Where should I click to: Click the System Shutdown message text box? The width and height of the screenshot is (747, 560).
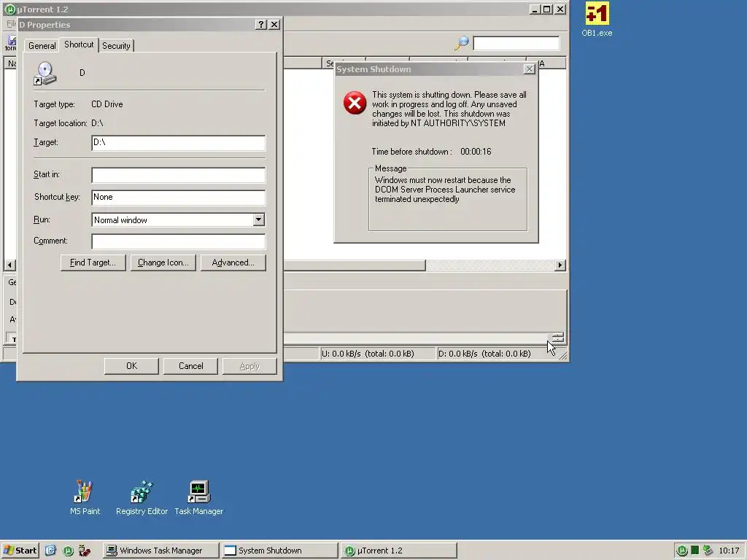448,199
